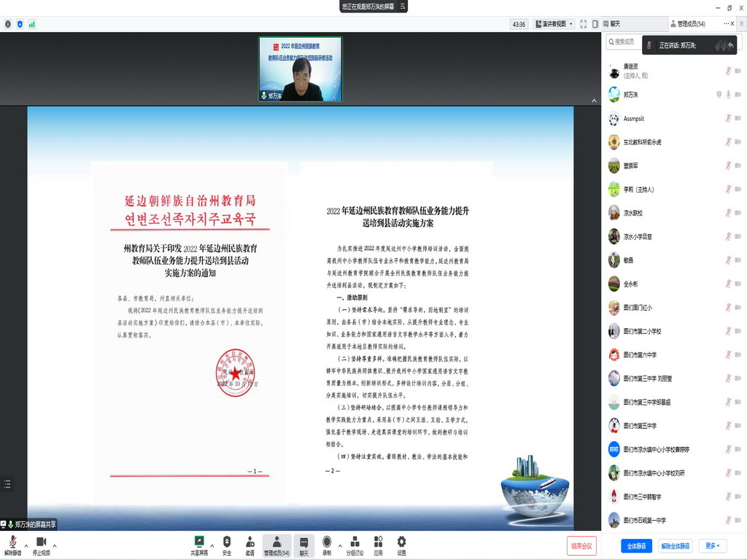The height and width of the screenshot is (560, 747).
Task: Select member 金永彬 in the list
Action: pos(674,284)
